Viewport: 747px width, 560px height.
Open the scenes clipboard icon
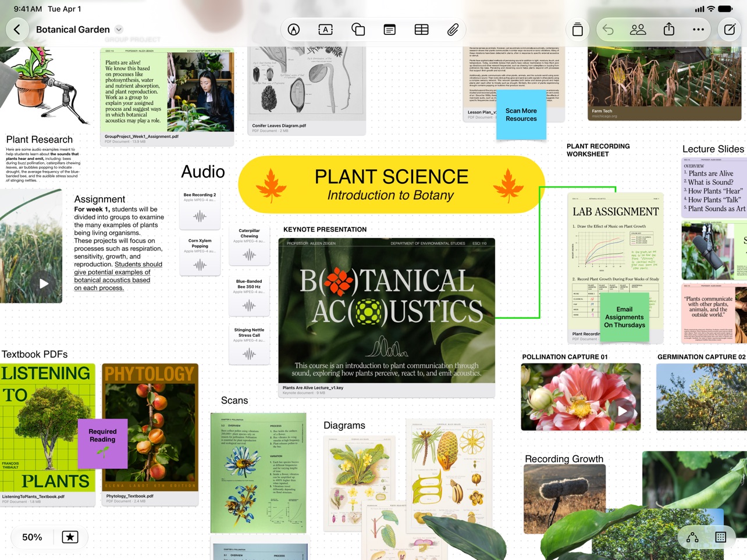578,30
